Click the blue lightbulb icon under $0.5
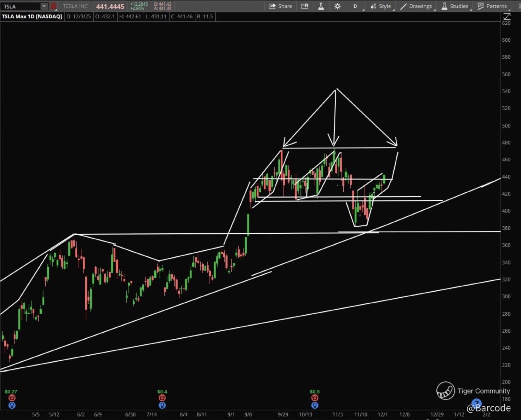This screenshot has width=521, height=420. 315,405
